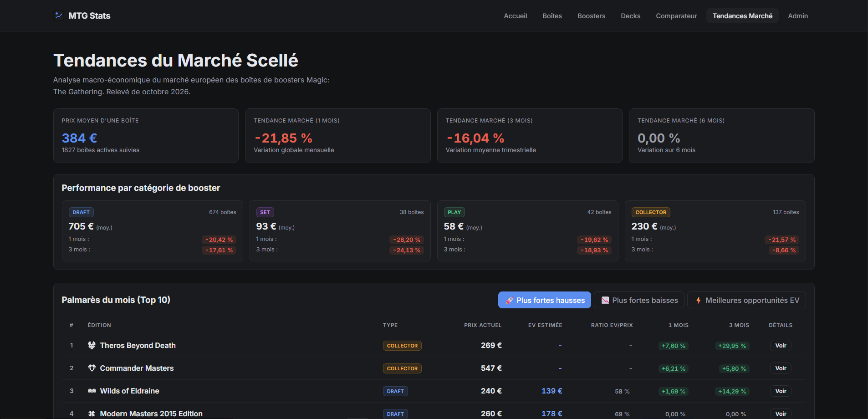Click the Modern Masters 2015 set icon
Image resolution: width=868 pixels, height=419 pixels.
tap(92, 414)
